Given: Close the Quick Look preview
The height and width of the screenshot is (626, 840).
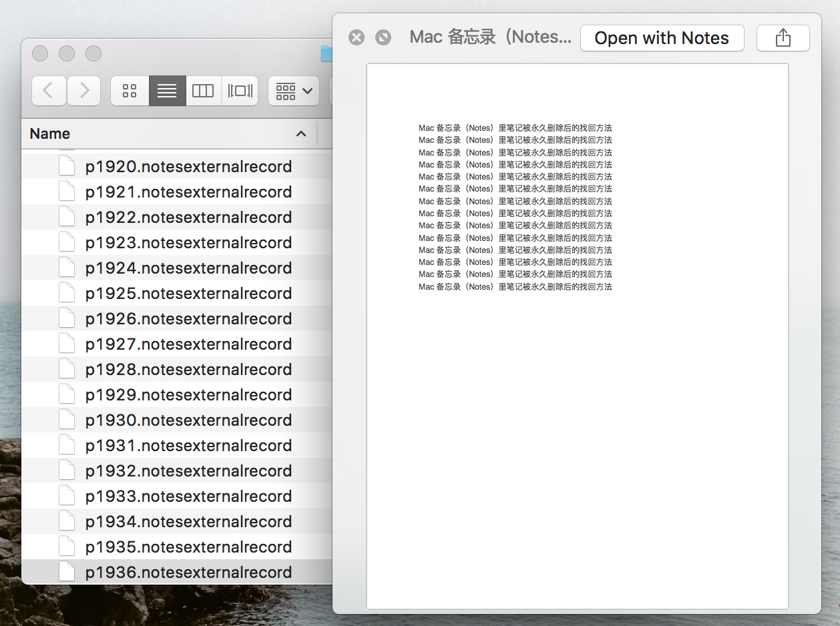Looking at the screenshot, I should tap(357, 37).
